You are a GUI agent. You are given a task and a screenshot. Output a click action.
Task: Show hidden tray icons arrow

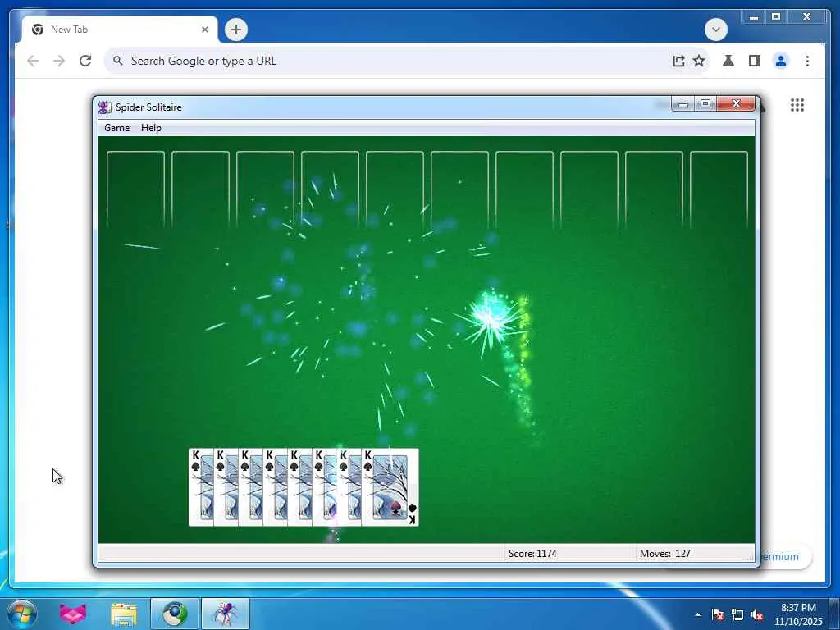click(x=697, y=615)
